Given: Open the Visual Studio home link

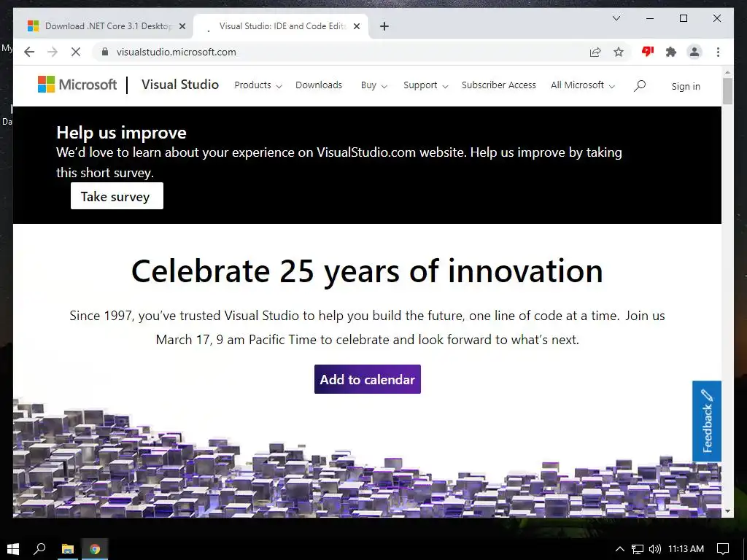Looking at the screenshot, I should [180, 85].
